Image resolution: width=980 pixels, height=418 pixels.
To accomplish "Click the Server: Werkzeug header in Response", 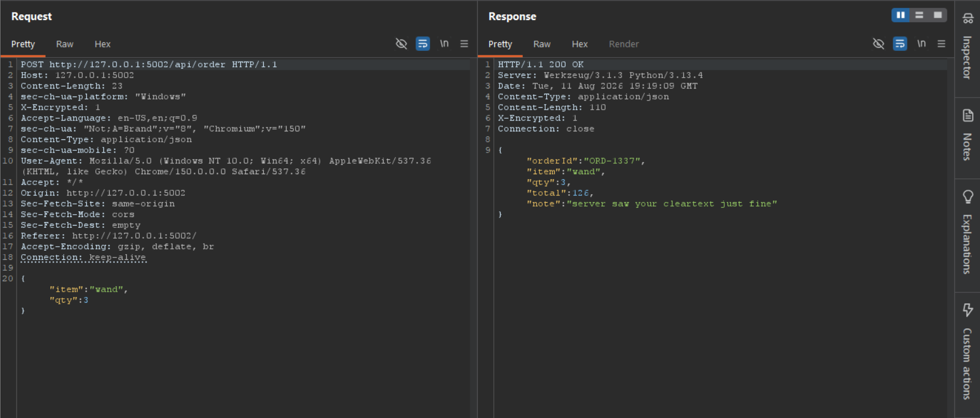I will (600, 75).
